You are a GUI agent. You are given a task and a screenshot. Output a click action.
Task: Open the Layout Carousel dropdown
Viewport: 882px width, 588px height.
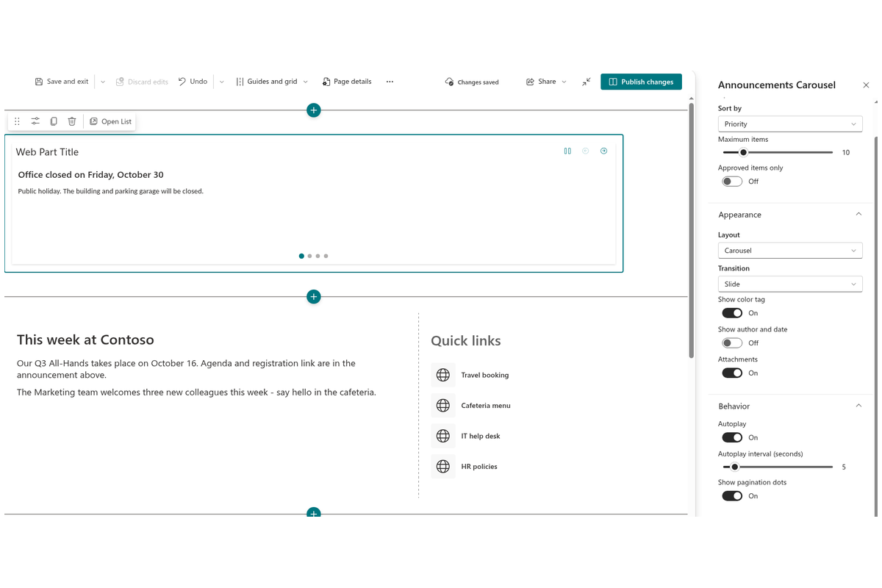click(790, 251)
